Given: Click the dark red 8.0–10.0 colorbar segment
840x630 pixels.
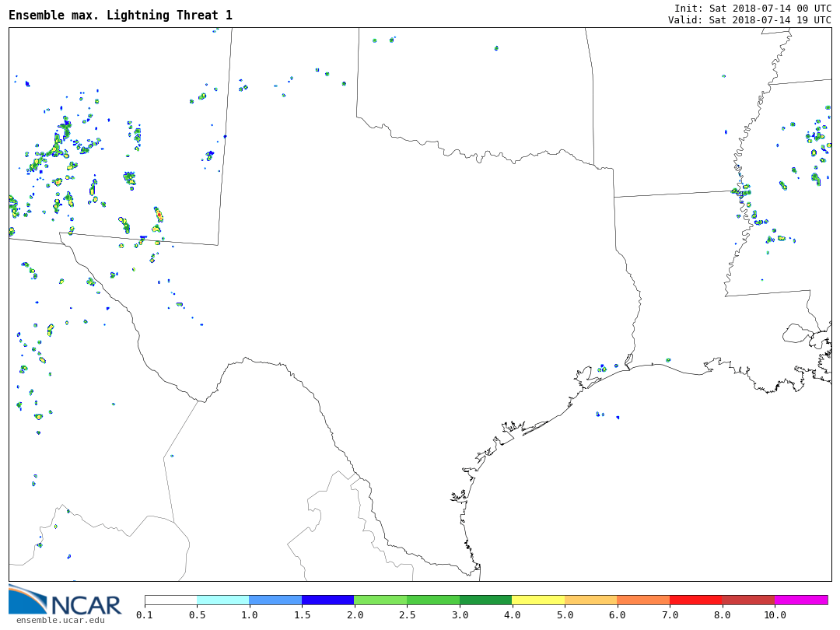Looking at the screenshot, I should coord(748,600).
